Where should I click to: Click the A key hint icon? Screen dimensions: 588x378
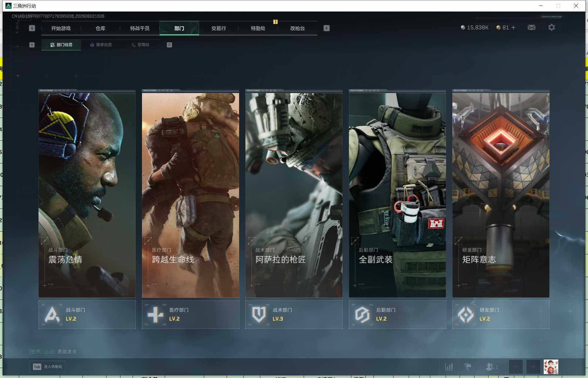click(x=32, y=45)
